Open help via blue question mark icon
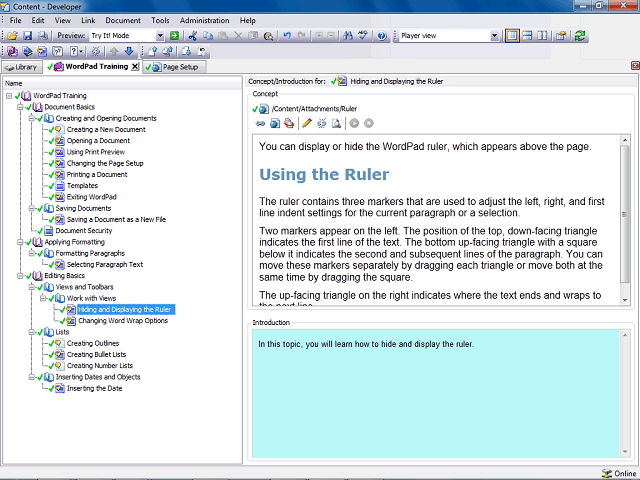Screen dimensions: 640x480 382,36
